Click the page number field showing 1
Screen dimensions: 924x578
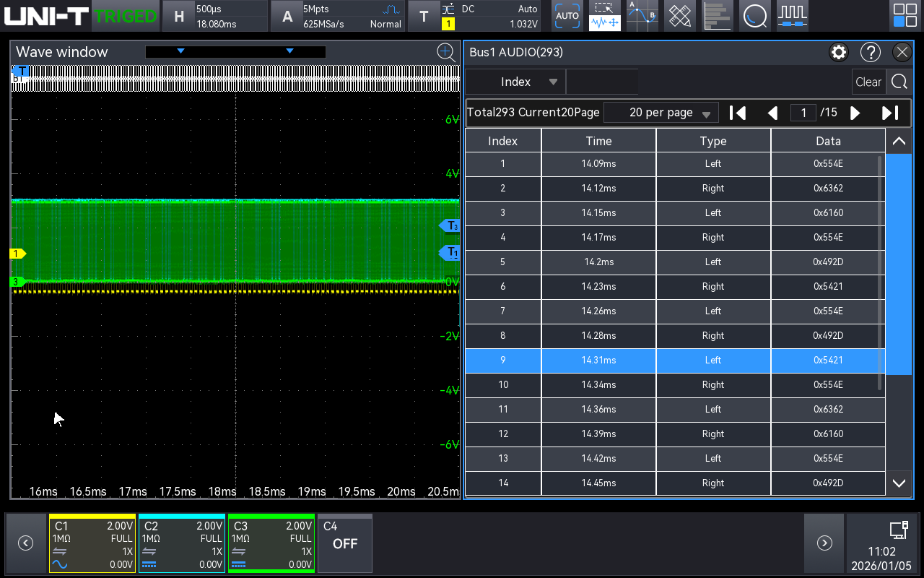coord(803,113)
